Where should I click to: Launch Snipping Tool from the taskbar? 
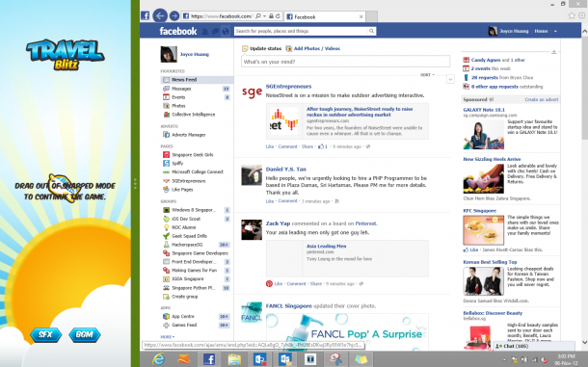335,359
